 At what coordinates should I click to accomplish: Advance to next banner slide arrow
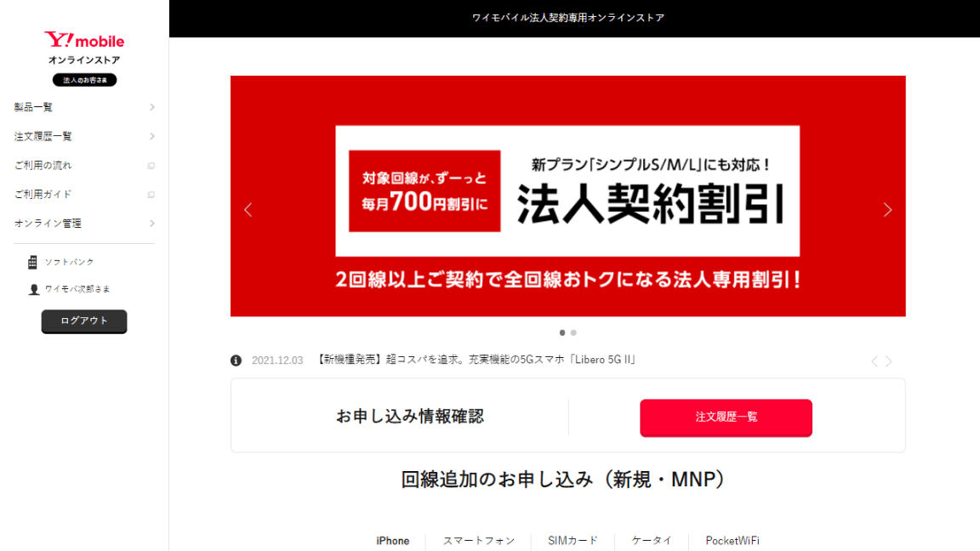[887, 210]
